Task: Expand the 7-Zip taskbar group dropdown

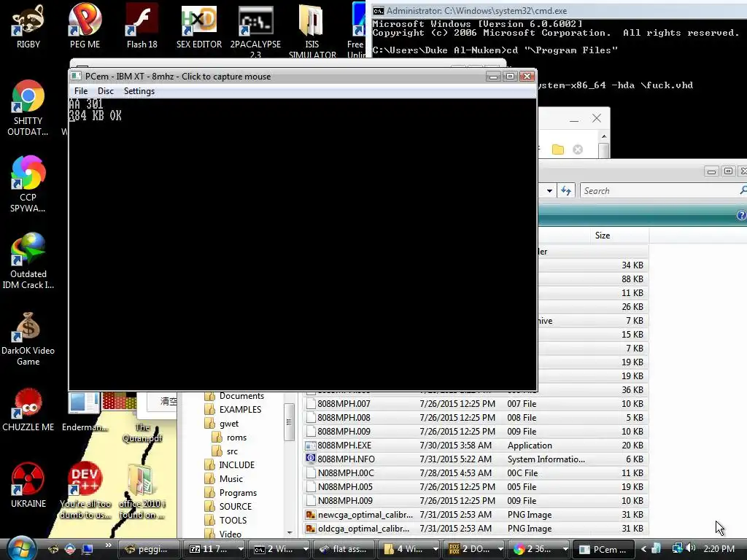Action: tap(241, 549)
